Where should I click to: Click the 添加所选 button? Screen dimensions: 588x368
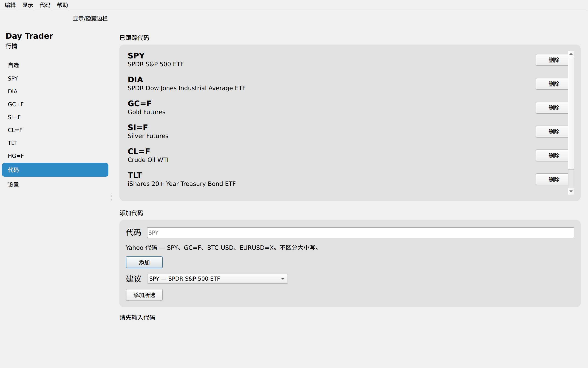144,295
